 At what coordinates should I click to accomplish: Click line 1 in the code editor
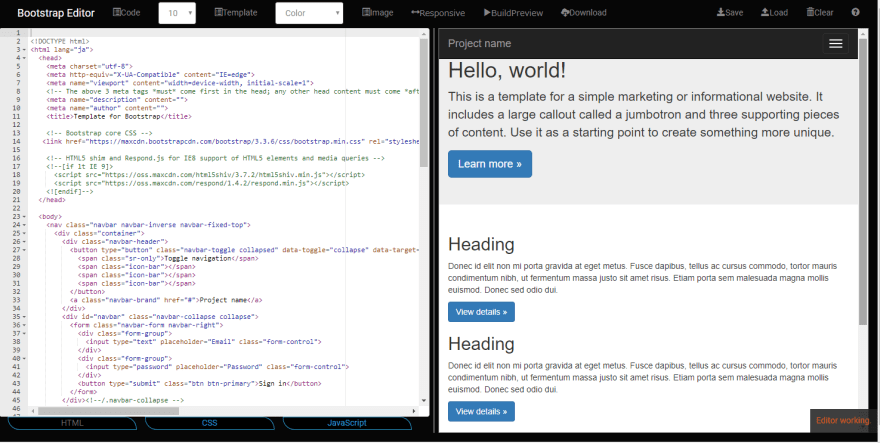224,33
